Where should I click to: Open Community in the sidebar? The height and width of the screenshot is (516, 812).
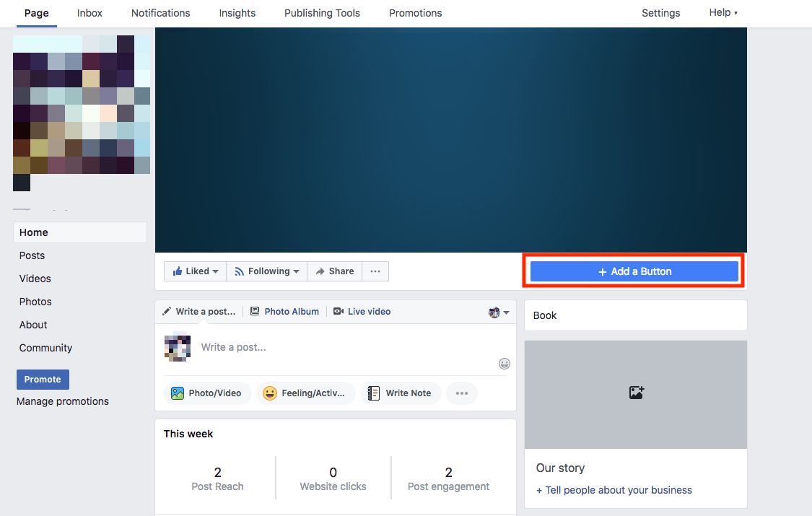pos(45,348)
